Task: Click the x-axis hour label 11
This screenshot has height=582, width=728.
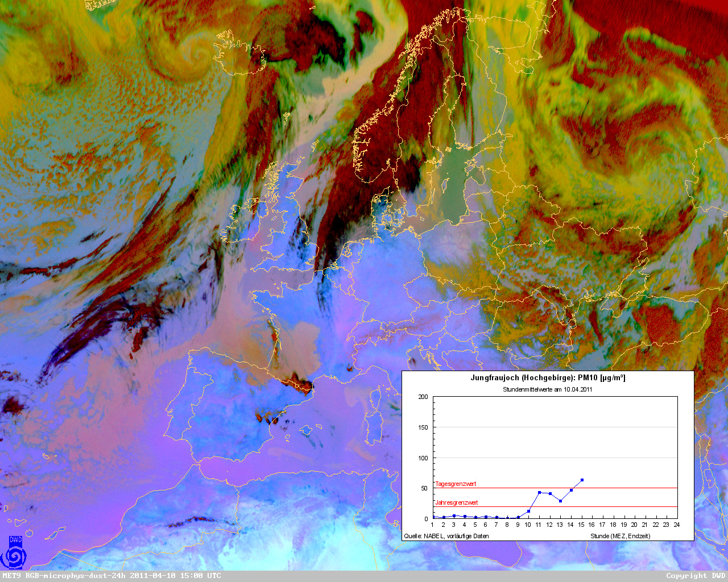Action: point(539,525)
